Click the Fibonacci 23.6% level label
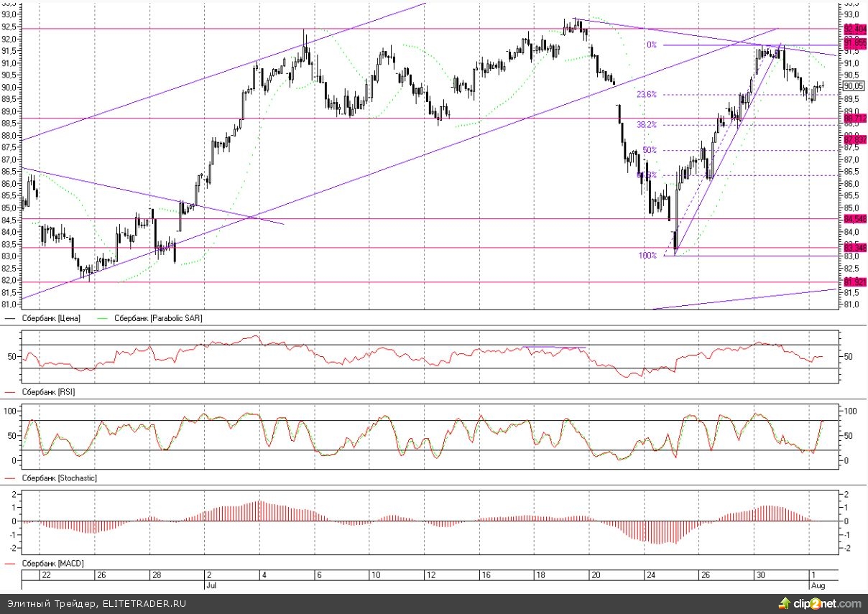Screen dimensions: 868x614 646,94
